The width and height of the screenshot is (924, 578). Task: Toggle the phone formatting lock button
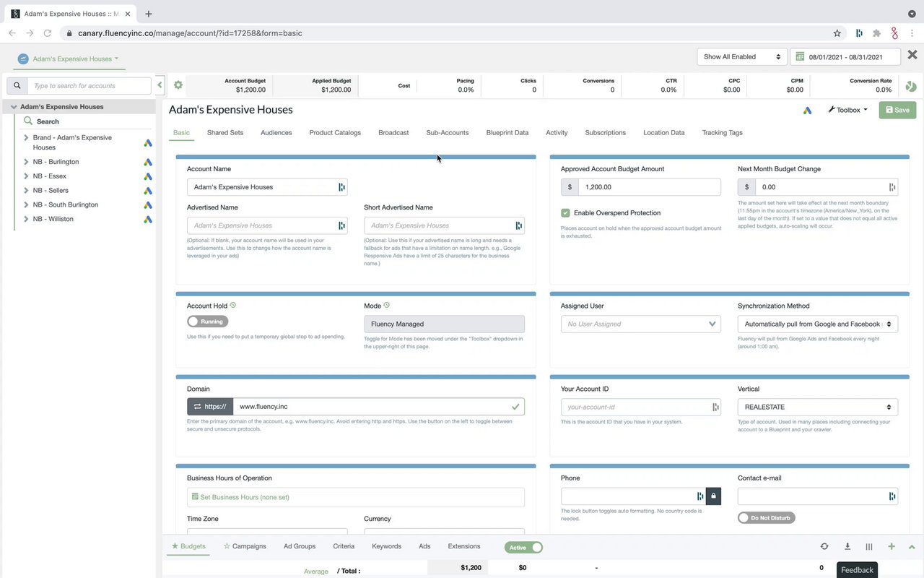pyautogui.click(x=713, y=496)
